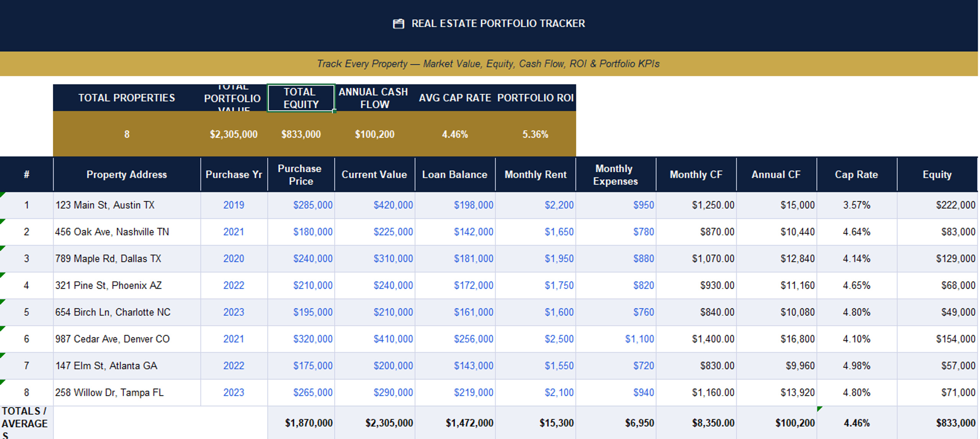Viewport: 980px width, 439px height.
Task: Click the ANNUAL CASH FLOW KPI header
Action: (x=374, y=98)
